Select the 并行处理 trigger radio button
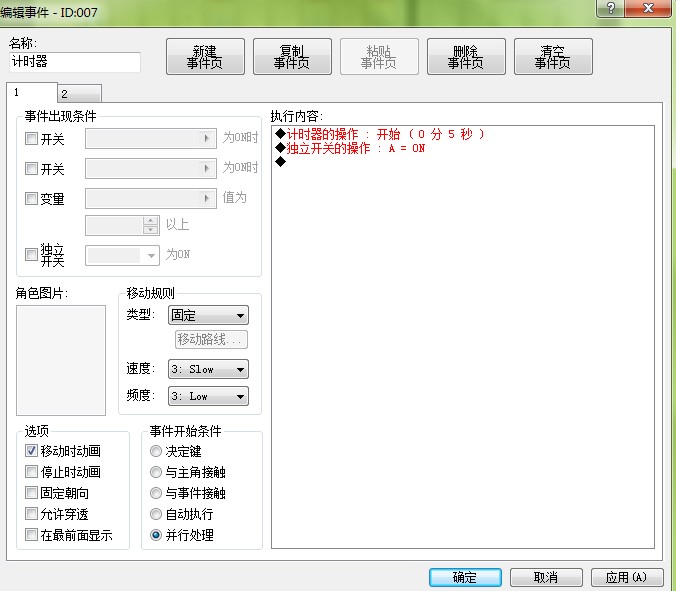The width and height of the screenshot is (676, 591). pos(156,535)
